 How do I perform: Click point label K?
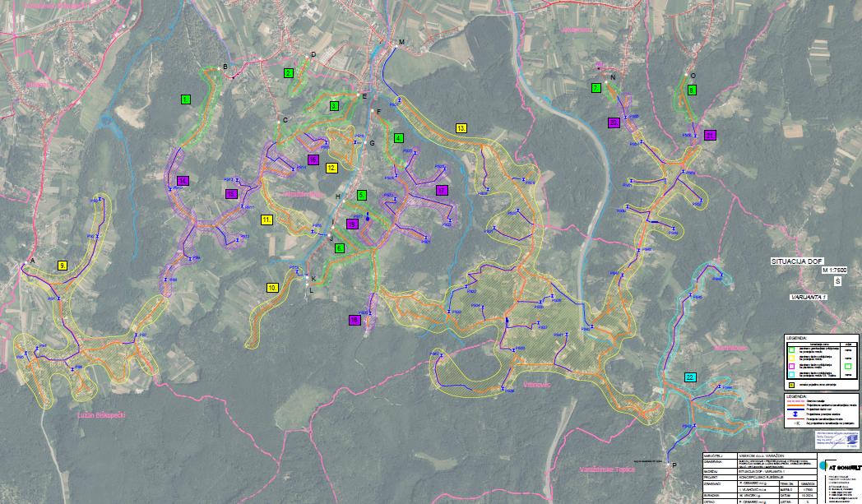pyautogui.click(x=313, y=279)
